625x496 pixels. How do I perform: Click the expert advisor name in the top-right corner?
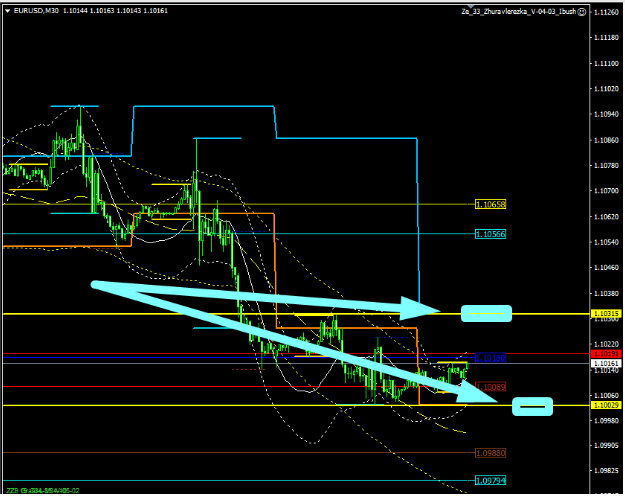tap(517, 11)
